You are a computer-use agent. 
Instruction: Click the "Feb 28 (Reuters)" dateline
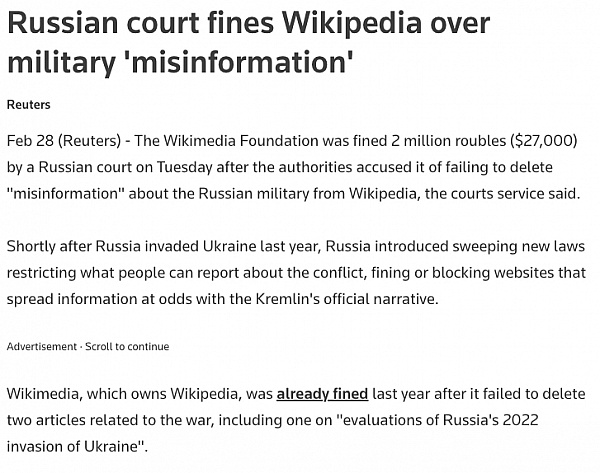point(64,141)
